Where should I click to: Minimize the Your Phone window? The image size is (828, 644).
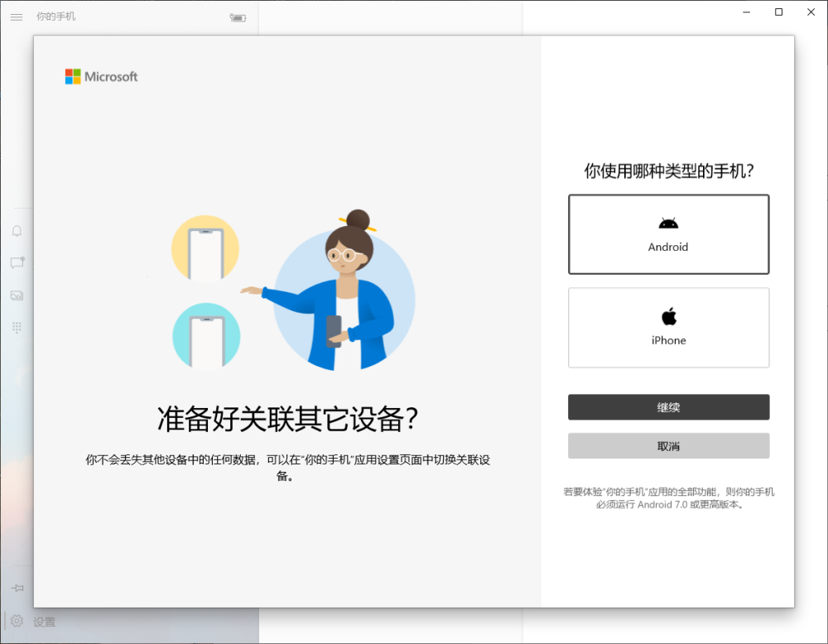coord(747,12)
